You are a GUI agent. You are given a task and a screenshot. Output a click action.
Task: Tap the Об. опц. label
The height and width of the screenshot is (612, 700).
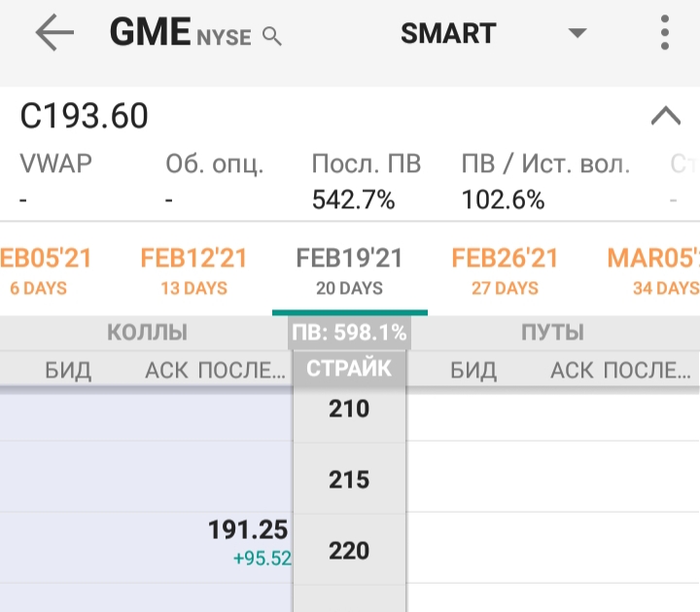tap(214, 164)
